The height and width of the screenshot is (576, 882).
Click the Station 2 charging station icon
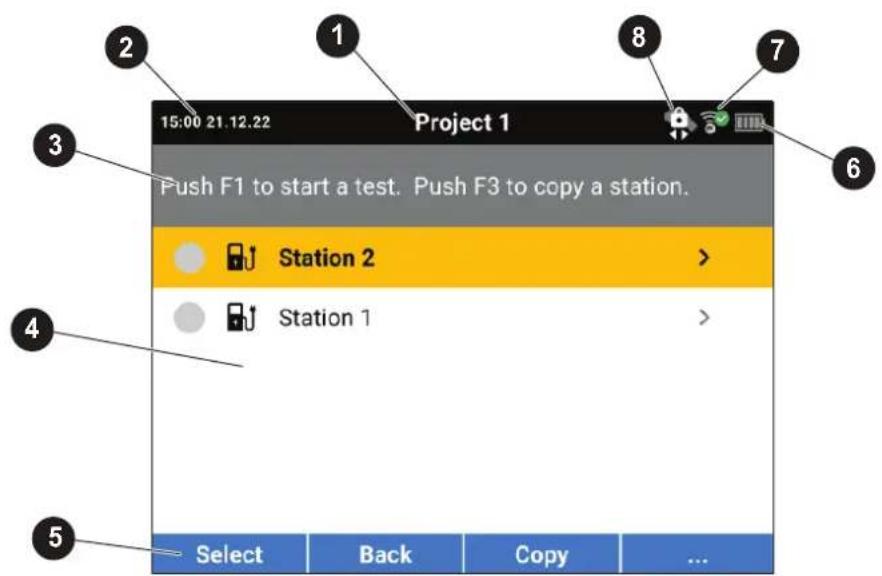241,257
